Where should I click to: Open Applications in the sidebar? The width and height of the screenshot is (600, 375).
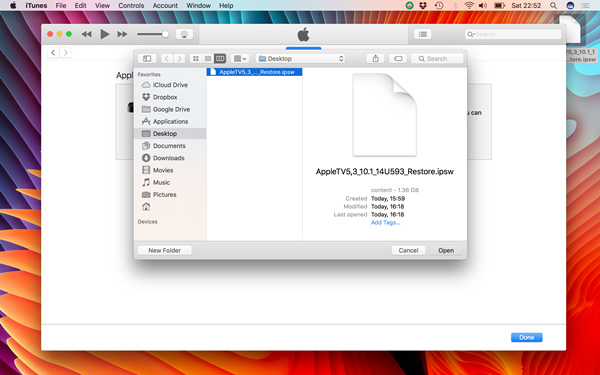point(170,122)
